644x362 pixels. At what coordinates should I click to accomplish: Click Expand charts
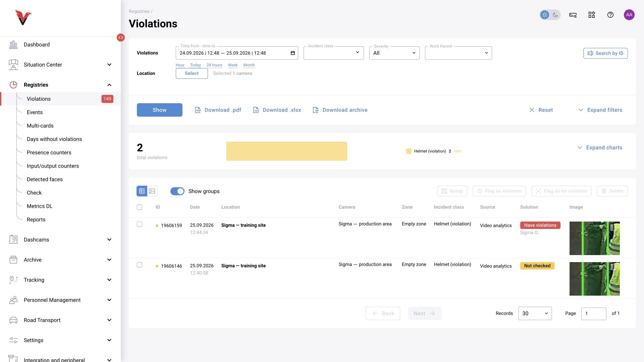pyautogui.click(x=600, y=147)
